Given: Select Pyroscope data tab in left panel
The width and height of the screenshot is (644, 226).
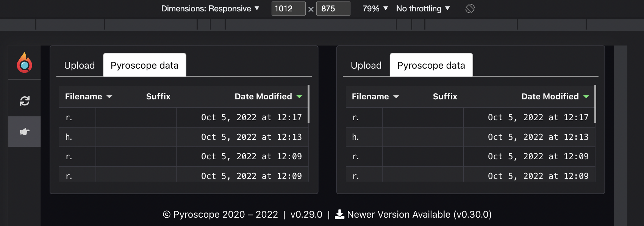Looking at the screenshot, I should (144, 65).
